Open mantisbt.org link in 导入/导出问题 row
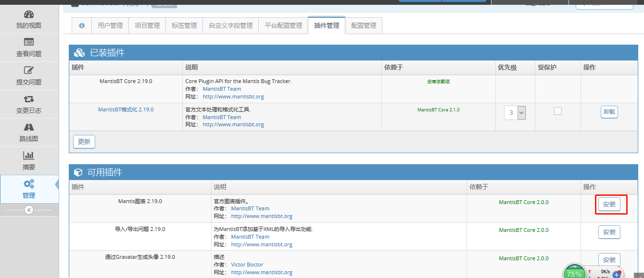The height and width of the screenshot is (278, 644). coord(262,244)
